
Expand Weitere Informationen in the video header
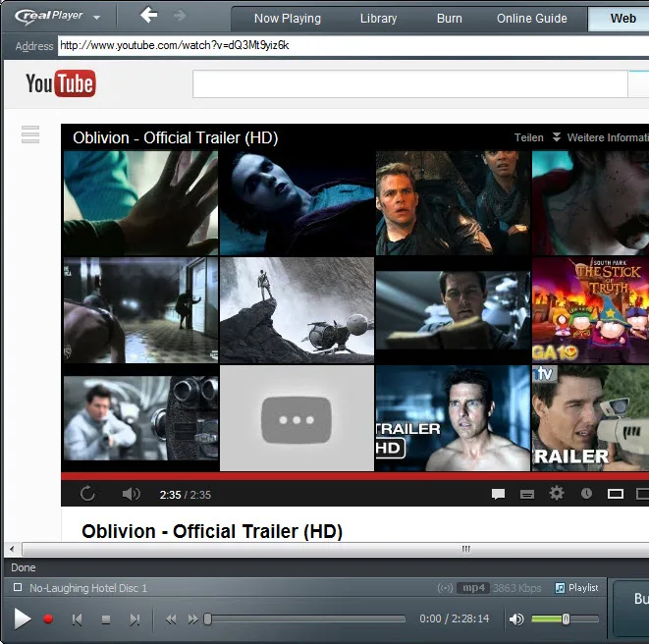pos(602,137)
